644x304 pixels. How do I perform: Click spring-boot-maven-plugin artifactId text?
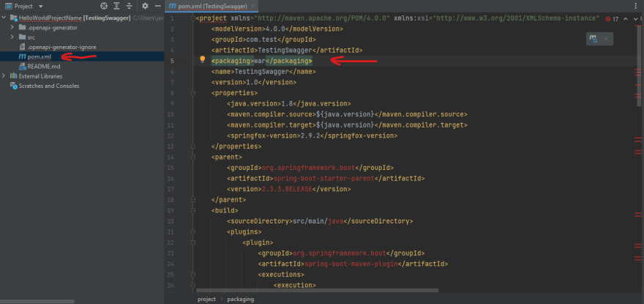coord(353,264)
